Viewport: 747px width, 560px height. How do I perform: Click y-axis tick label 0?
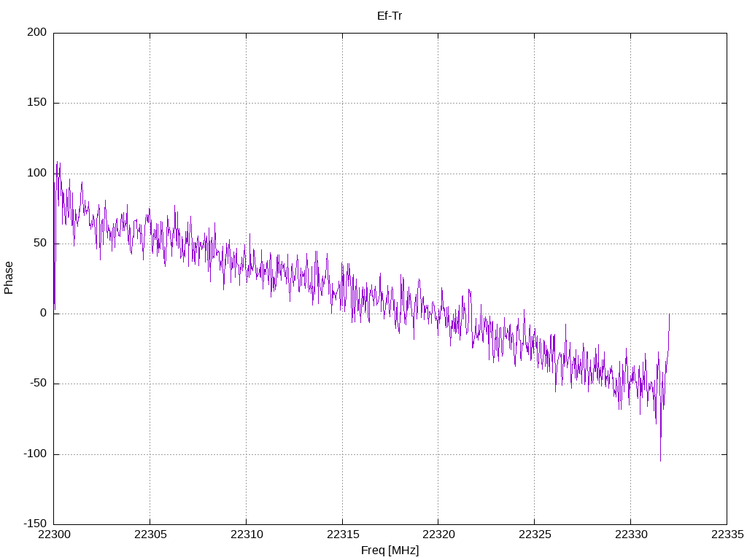click(x=43, y=313)
